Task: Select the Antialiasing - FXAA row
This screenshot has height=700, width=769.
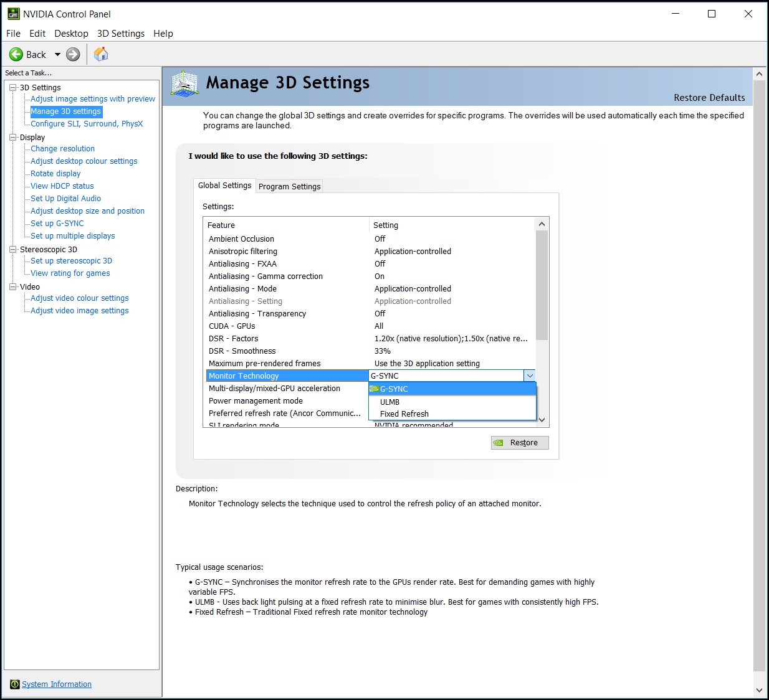Action: coord(370,264)
